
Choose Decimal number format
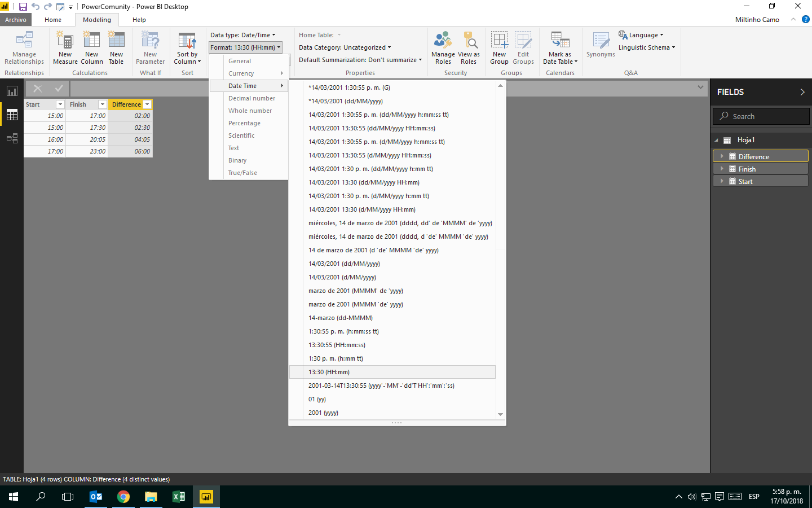(x=249, y=98)
